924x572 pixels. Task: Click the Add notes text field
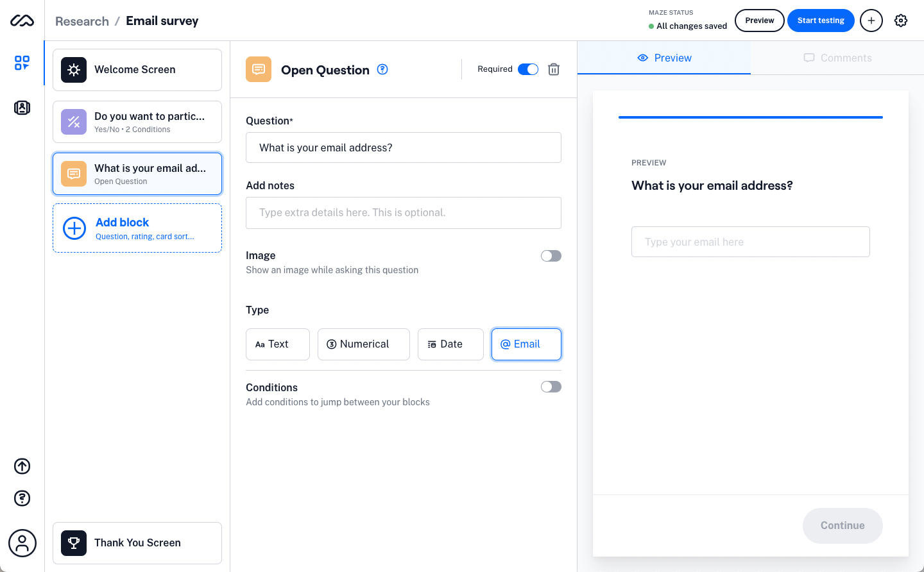pos(403,213)
